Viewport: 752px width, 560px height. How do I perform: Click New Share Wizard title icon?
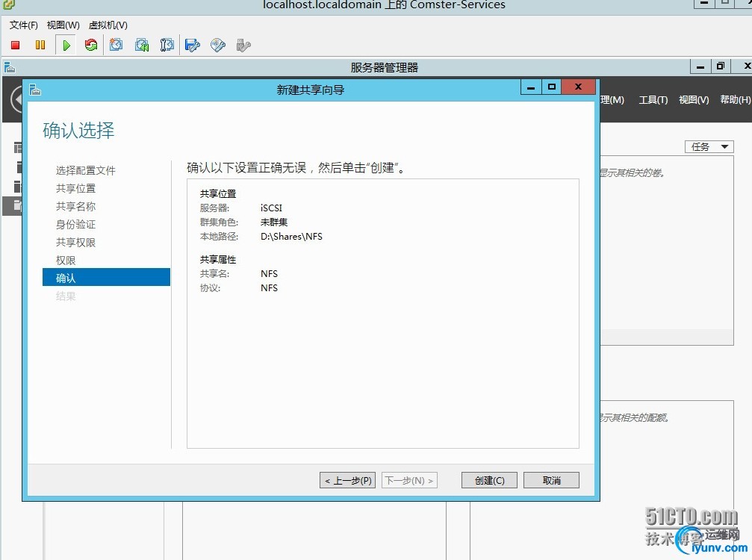[x=34, y=90]
